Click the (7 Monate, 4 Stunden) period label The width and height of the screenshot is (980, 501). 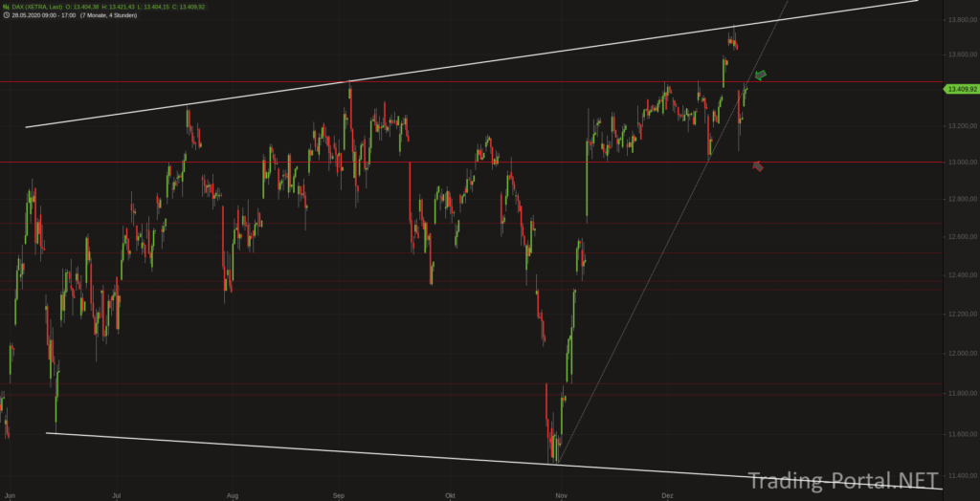(109, 15)
